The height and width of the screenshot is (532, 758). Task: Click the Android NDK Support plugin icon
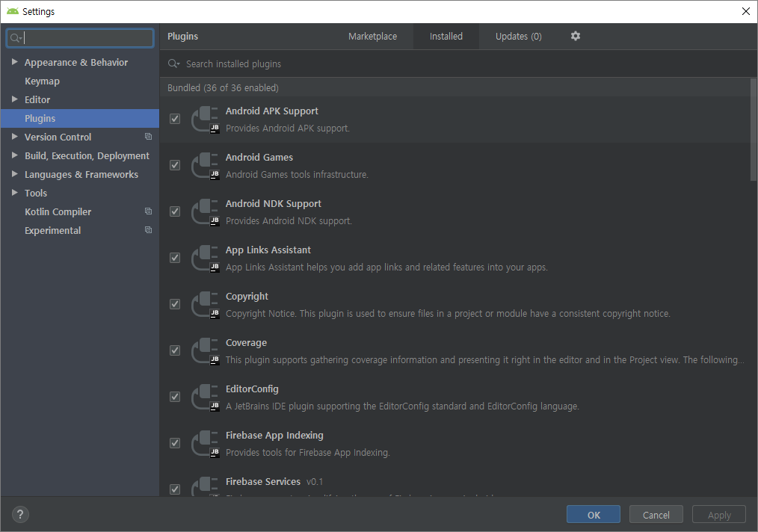pos(206,212)
